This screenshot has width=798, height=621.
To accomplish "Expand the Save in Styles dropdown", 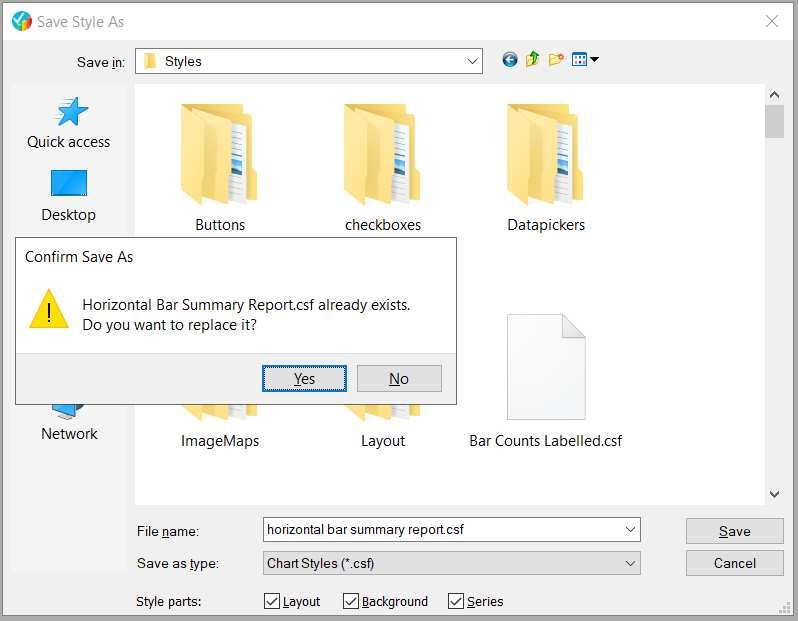I will coord(472,62).
